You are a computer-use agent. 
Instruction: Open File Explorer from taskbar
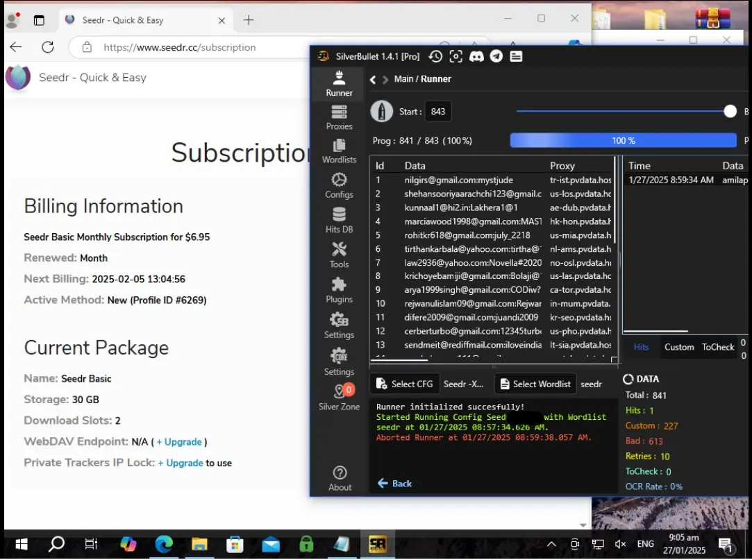199,544
